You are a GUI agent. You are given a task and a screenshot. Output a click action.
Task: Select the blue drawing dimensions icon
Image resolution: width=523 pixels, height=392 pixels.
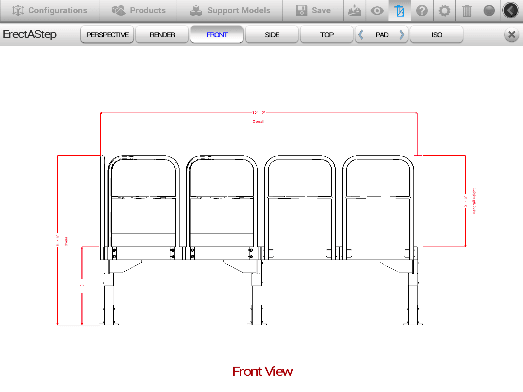pos(399,11)
